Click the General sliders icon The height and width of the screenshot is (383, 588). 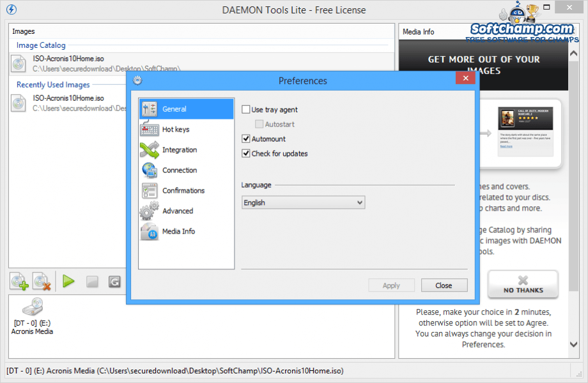pos(150,109)
